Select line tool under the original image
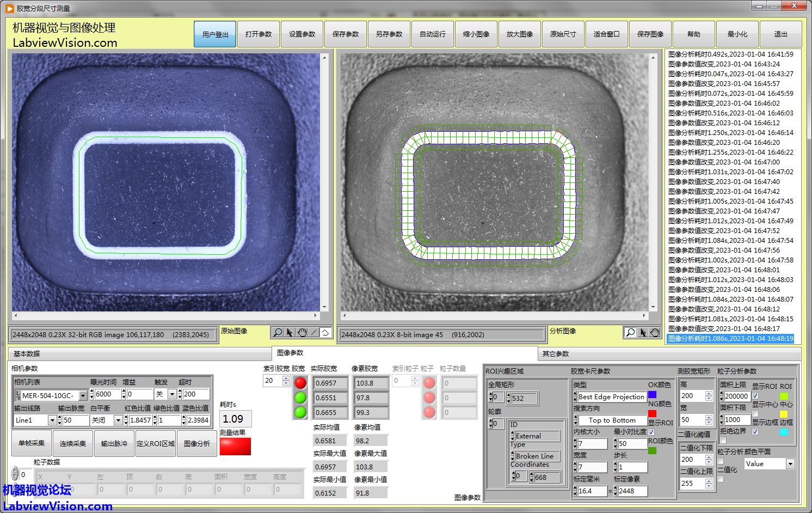The height and width of the screenshot is (513, 812). click(313, 332)
